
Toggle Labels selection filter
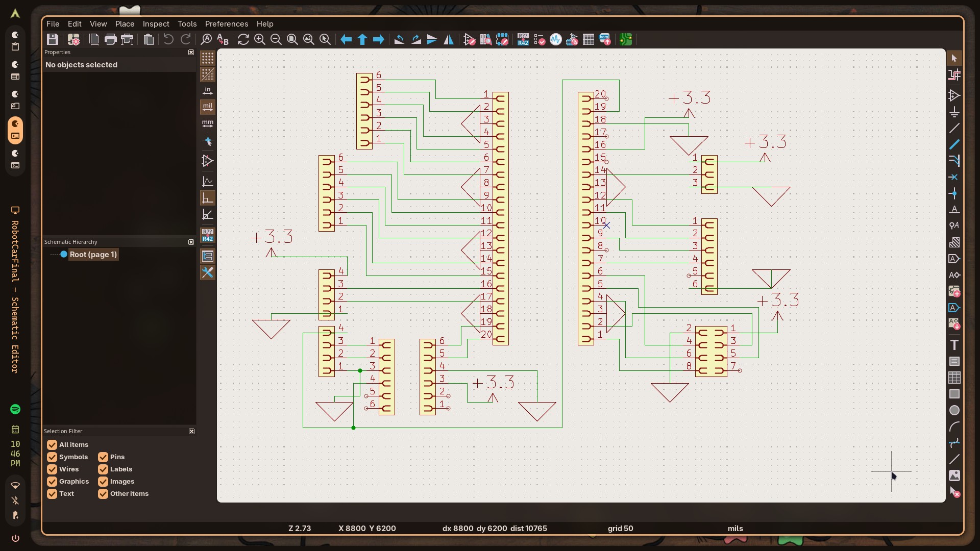[103, 469]
